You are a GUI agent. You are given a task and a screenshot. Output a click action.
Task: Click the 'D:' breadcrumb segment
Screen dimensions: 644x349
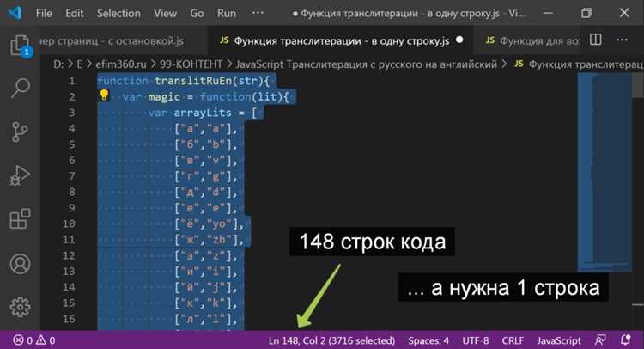click(58, 64)
